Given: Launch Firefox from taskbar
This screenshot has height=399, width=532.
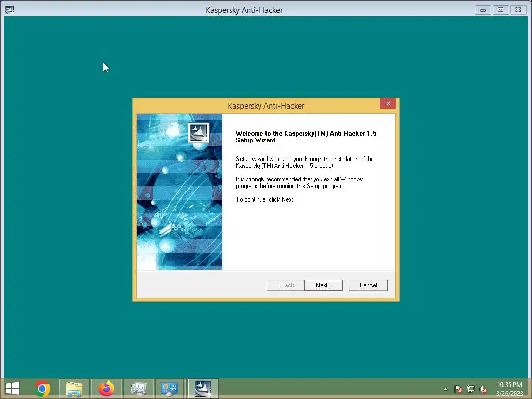Looking at the screenshot, I should 107,389.
